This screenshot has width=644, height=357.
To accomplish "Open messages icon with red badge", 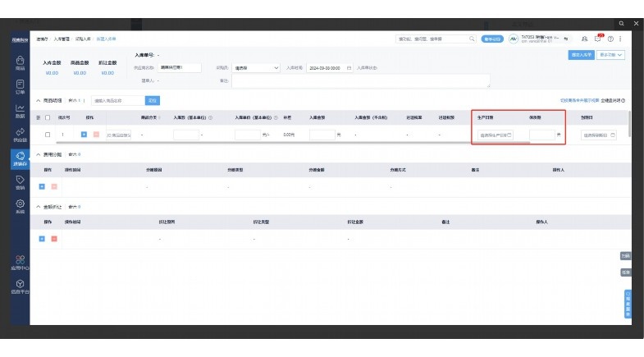I will (x=598, y=39).
